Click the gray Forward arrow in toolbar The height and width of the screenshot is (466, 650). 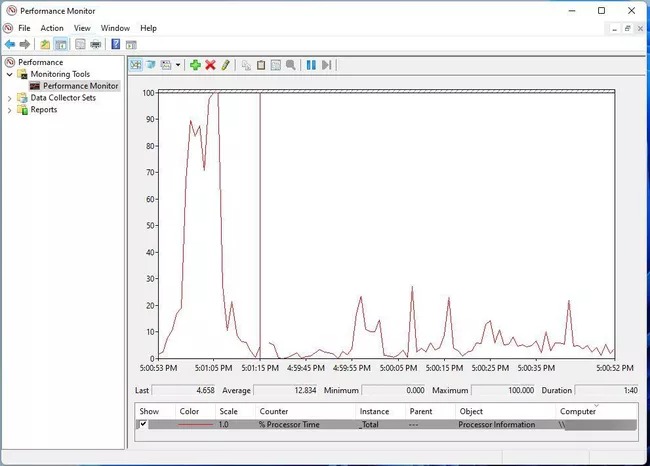25,44
